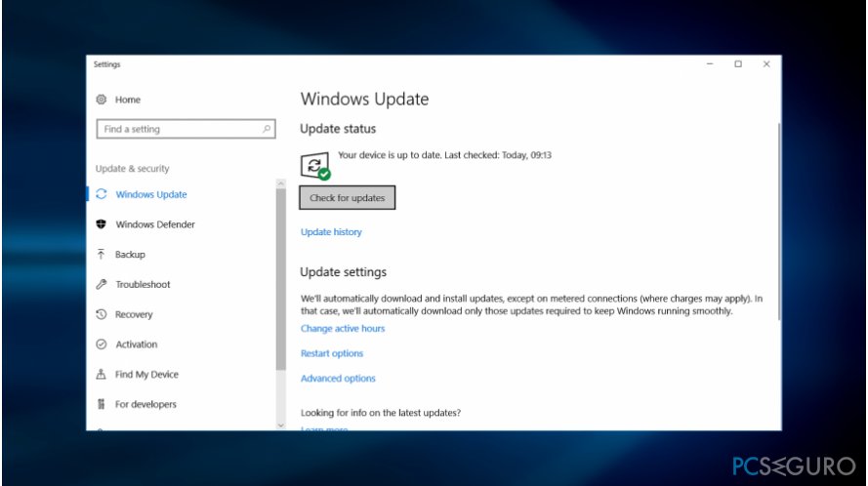Click the search magnifier icon
868x486 pixels.
(x=267, y=129)
